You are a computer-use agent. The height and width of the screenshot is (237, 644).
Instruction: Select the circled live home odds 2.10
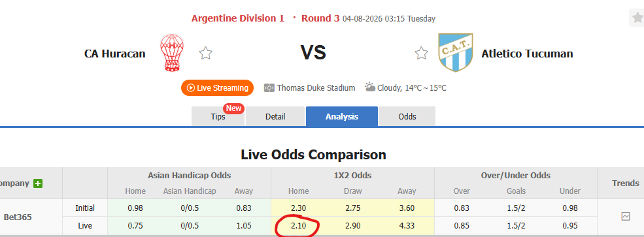coord(298,225)
